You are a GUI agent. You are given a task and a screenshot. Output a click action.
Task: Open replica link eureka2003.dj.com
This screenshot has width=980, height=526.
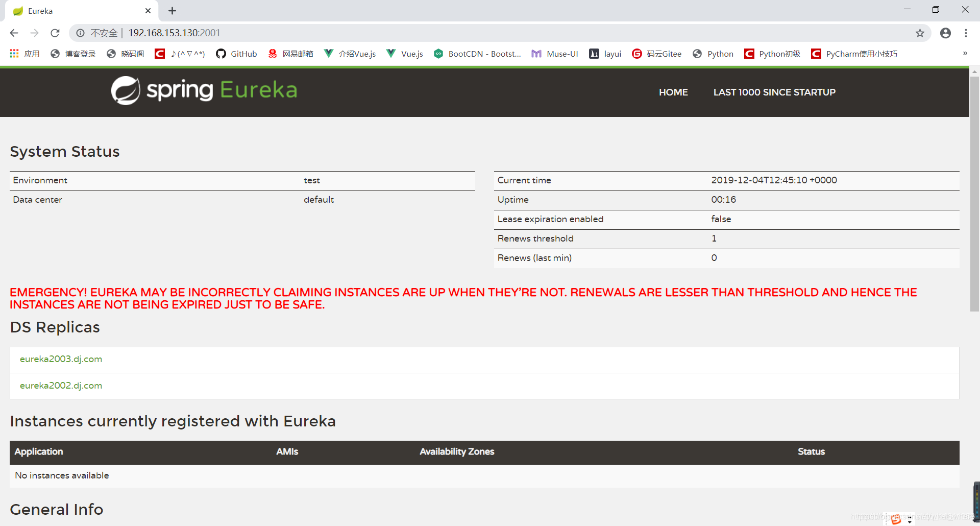61,359
